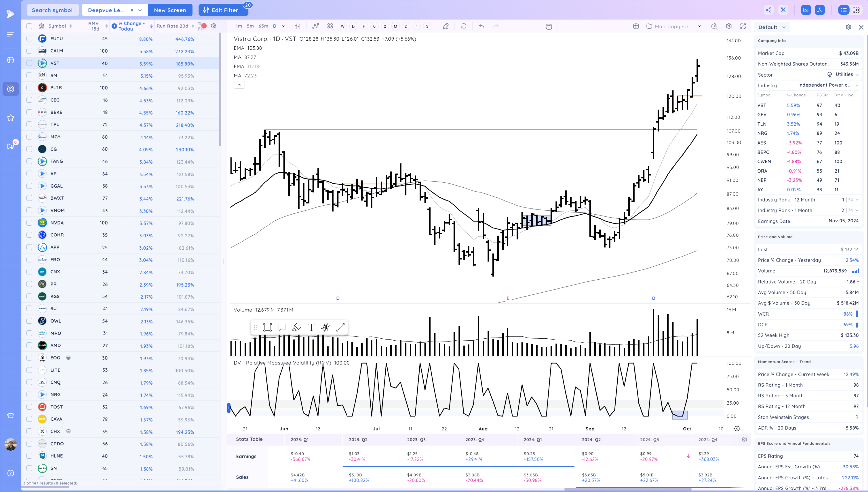Expand the Main copy template dropdown
868x492 pixels.
tap(699, 26)
